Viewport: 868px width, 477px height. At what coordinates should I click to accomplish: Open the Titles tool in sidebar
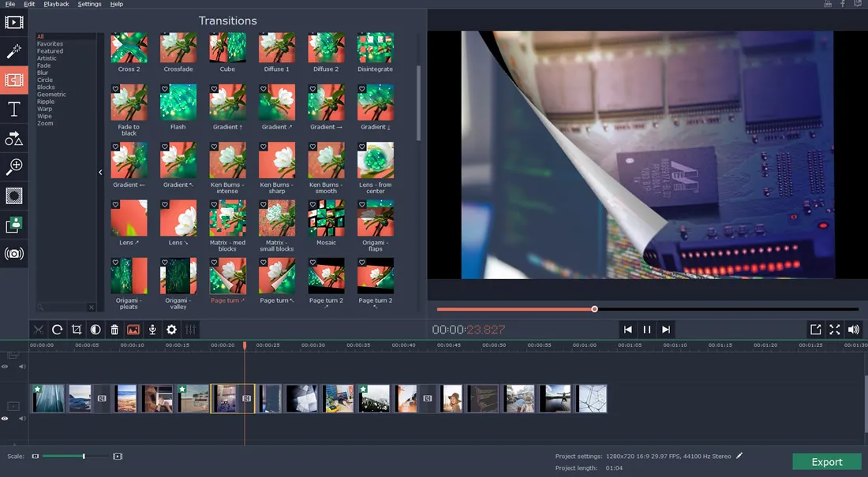pyautogui.click(x=14, y=110)
